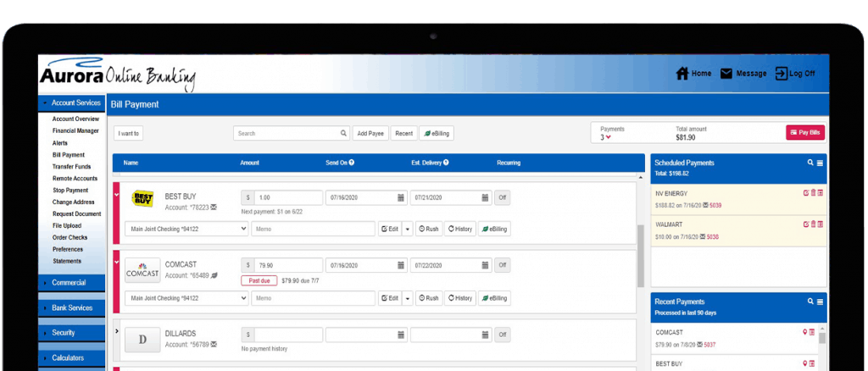Click Comcast Memo input field

pyautogui.click(x=314, y=298)
